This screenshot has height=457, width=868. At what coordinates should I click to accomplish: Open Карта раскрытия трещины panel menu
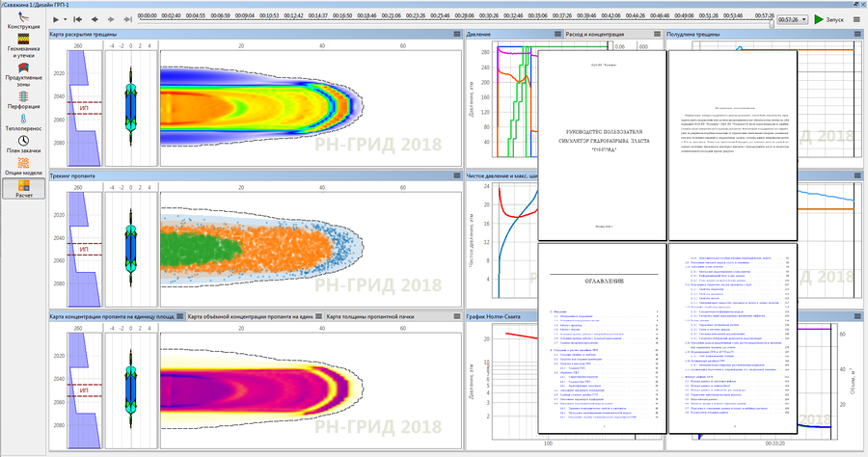[457, 35]
